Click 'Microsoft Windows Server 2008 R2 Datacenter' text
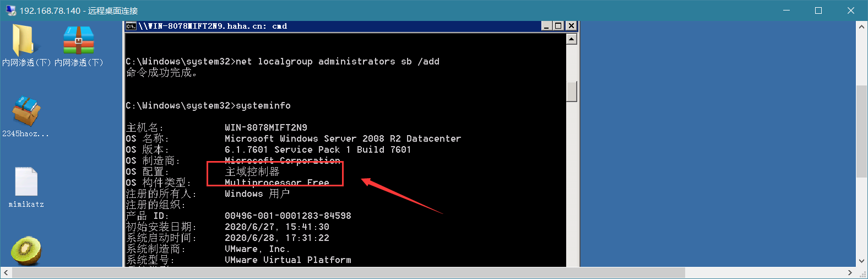The height and width of the screenshot is (279, 868). click(343, 138)
